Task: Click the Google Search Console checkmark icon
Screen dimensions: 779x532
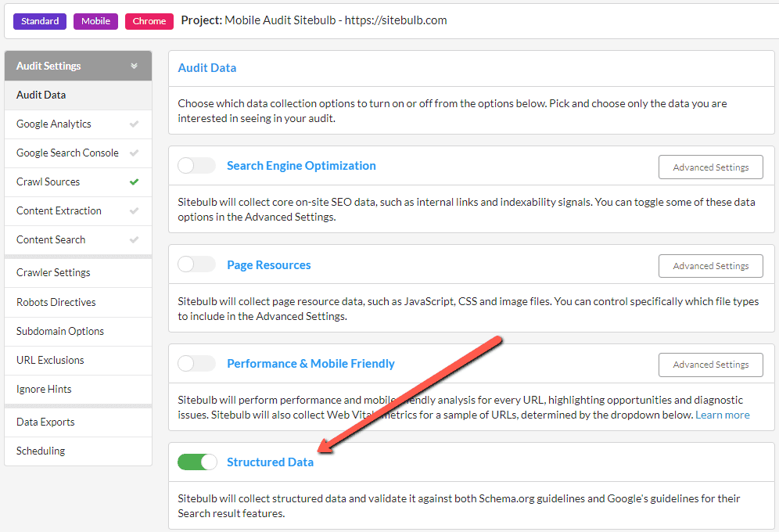Action: coord(135,153)
